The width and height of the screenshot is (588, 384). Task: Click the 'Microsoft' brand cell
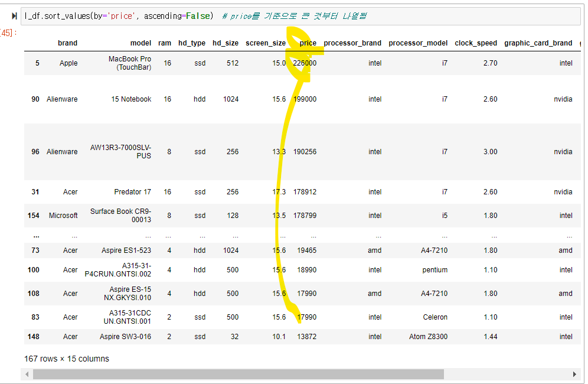(x=63, y=216)
